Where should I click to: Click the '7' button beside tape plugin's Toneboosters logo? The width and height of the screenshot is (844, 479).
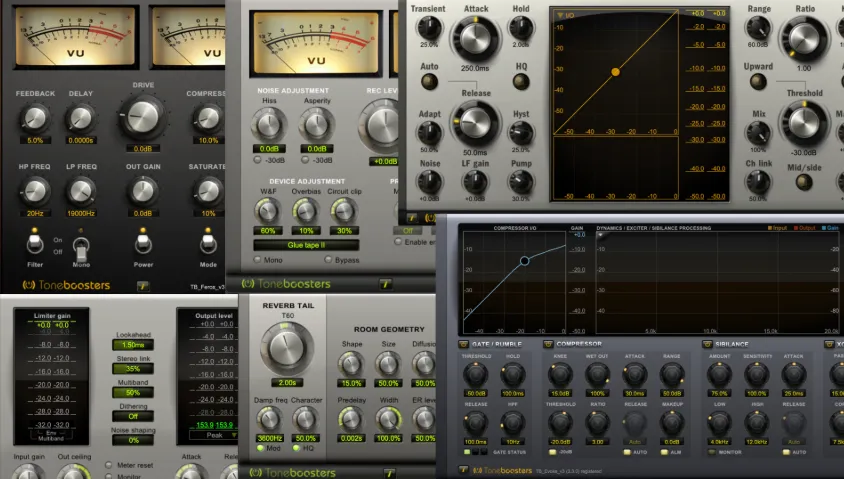[385, 284]
